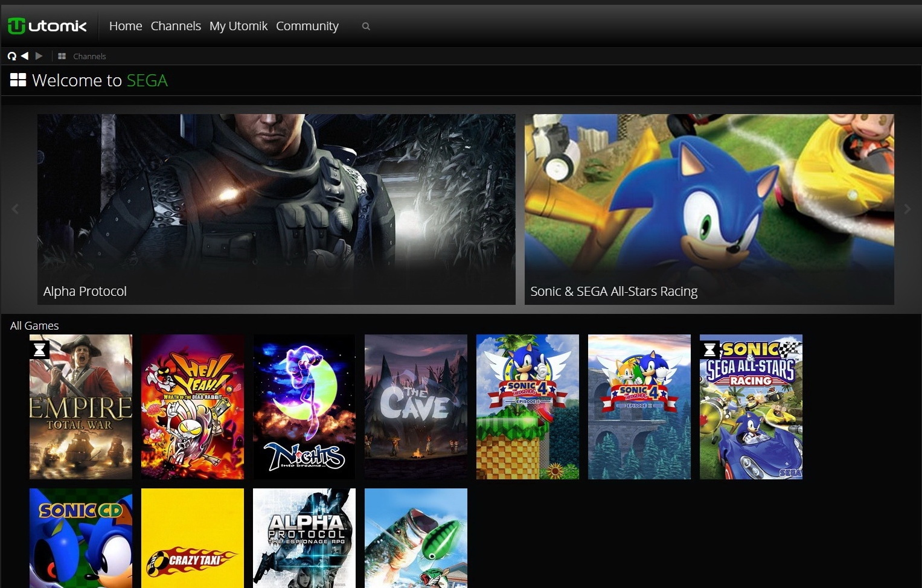The image size is (922, 588).
Task: Open Alpha Protocol cover tile in All Games
Action: [304, 538]
